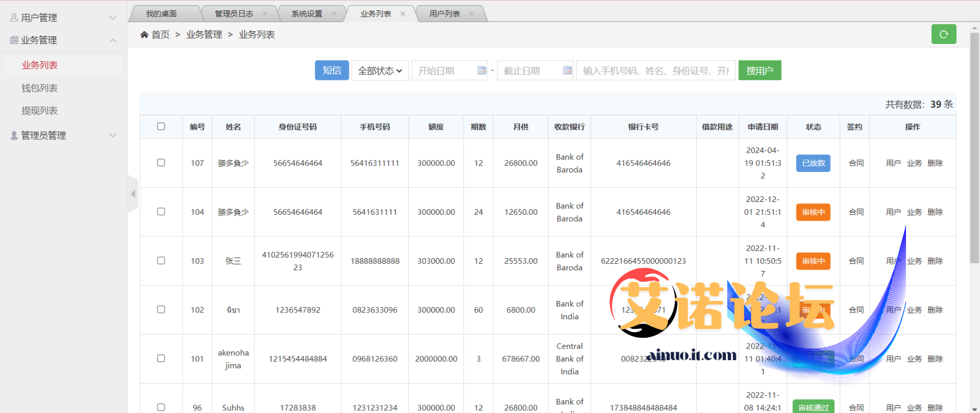Click the phone cell 18888888888
This screenshot has width=980, height=413.
tap(375, 261)
